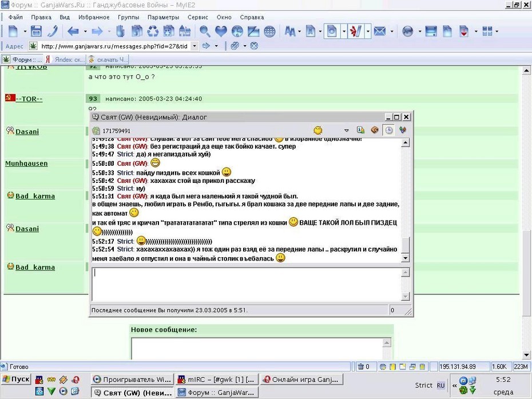Open Search with the magnifier icon
Screen dimensions: 532x399
click(205, 31)
